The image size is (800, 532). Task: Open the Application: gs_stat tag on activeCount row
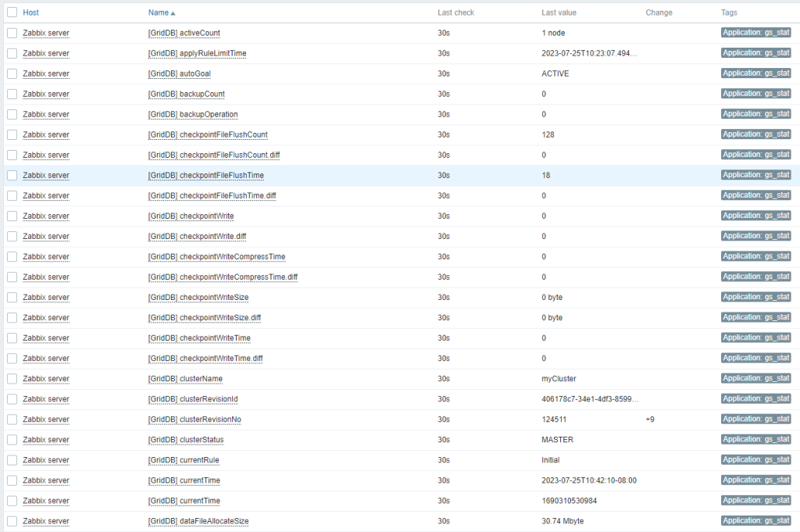[x=755, y=32]
